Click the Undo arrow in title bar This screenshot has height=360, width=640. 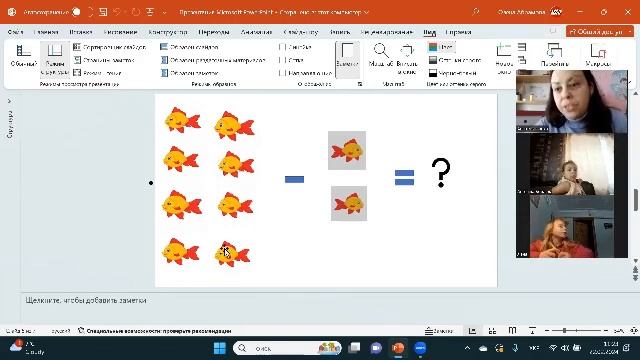[x=117, y=12]
